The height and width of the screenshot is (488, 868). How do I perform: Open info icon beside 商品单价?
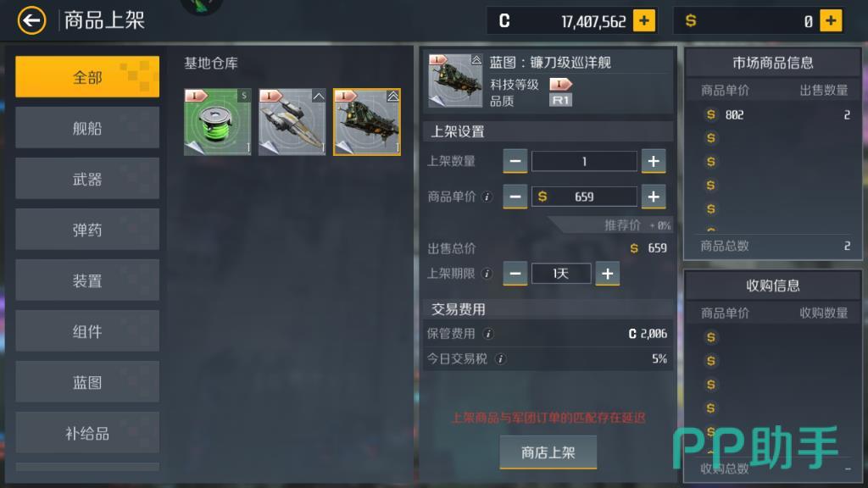(x=487, y=197)
